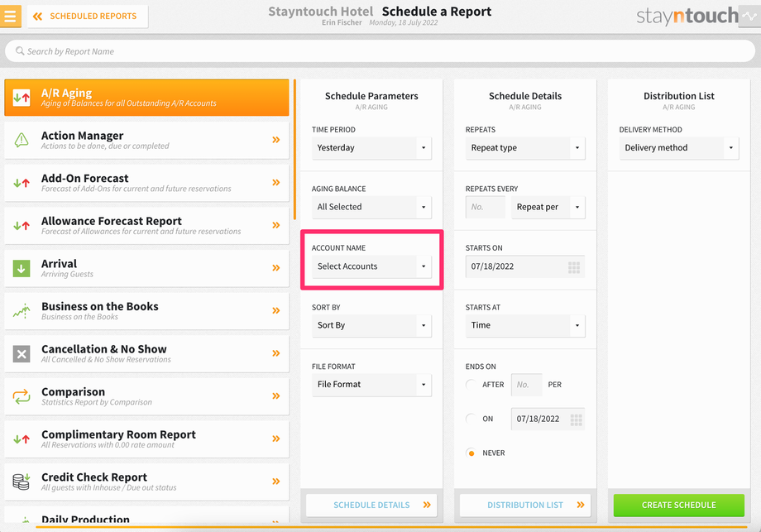Image resolution: width=761 pixels, height=532 pixels.
Task: Open the Select Accounts dropdown
Action: (x=371, y=266)
